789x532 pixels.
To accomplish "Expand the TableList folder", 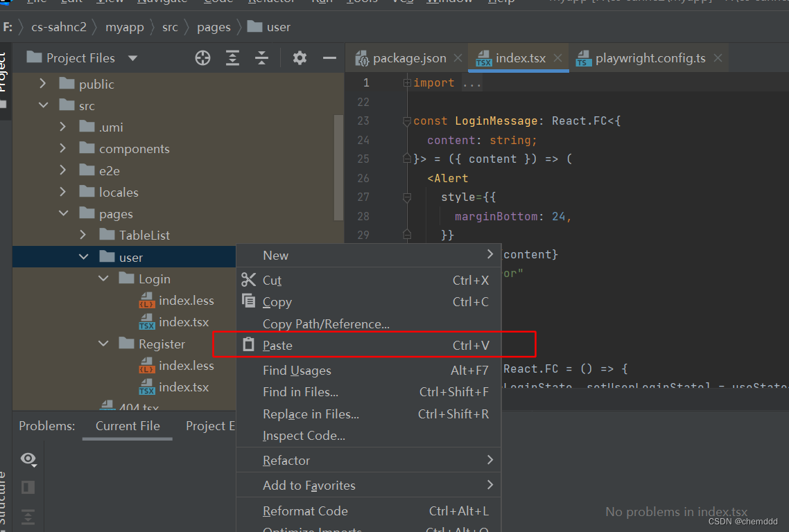I will coord(83,235).
